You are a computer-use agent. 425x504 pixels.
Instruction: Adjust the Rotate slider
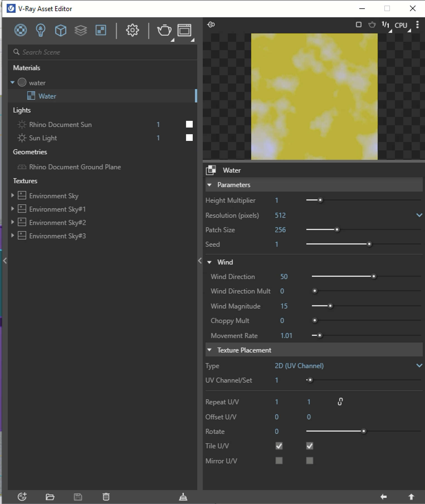pos(363,431)
